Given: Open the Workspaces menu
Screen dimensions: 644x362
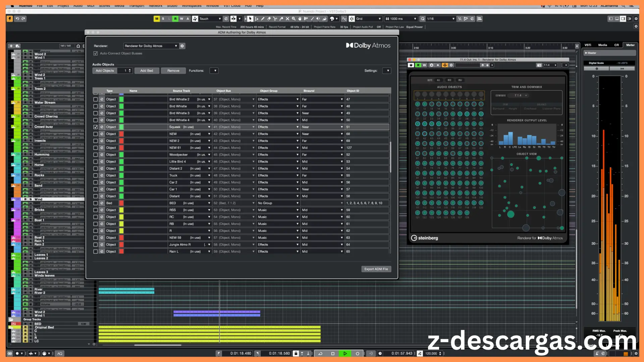Looking at the screenshot, I should (192, 6).
